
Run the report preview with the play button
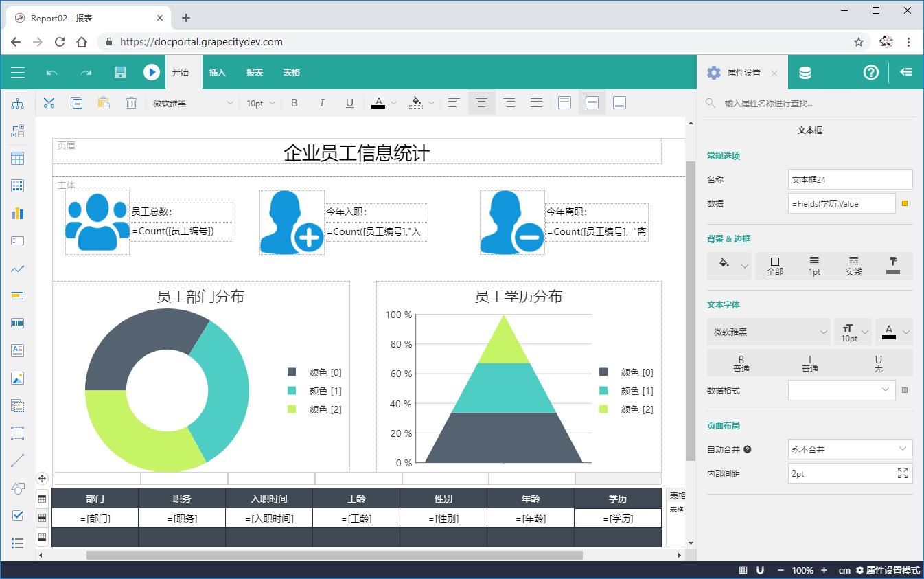coord(151,72)
